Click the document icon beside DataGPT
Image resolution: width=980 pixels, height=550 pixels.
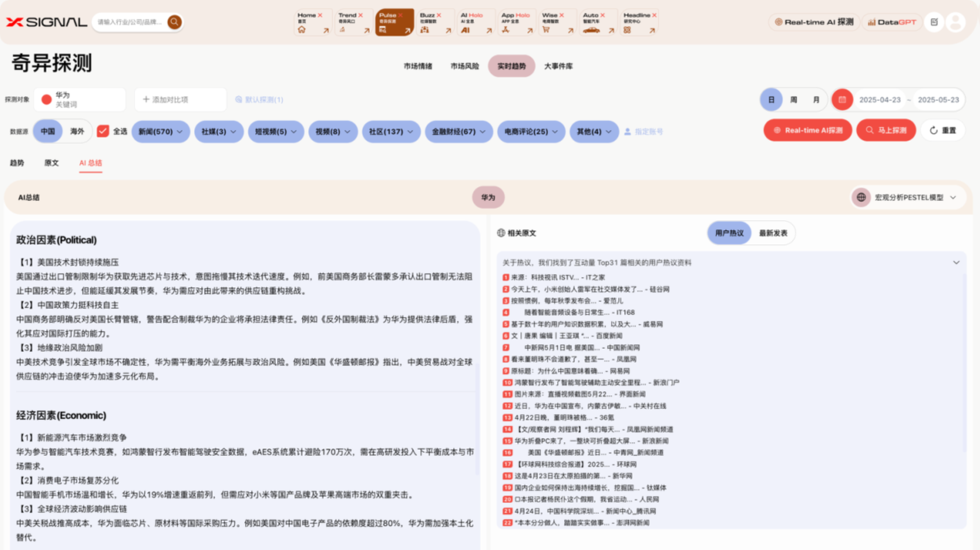coord(934,22)
